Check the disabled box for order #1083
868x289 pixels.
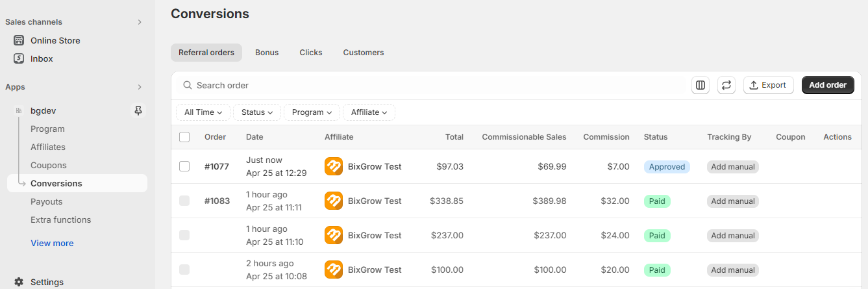[x=184, y=201]
